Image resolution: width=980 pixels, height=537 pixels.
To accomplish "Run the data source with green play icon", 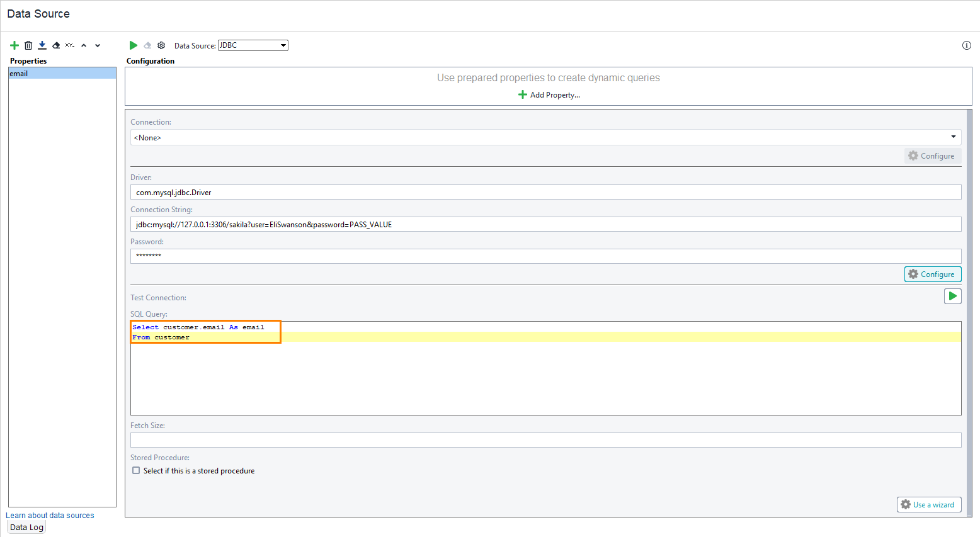I will (134, 45).
